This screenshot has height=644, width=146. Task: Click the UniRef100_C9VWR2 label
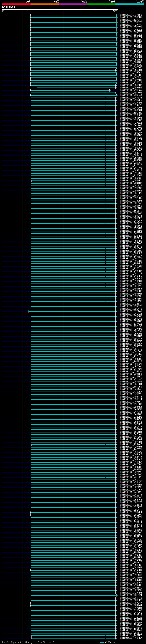pos(131,88)
